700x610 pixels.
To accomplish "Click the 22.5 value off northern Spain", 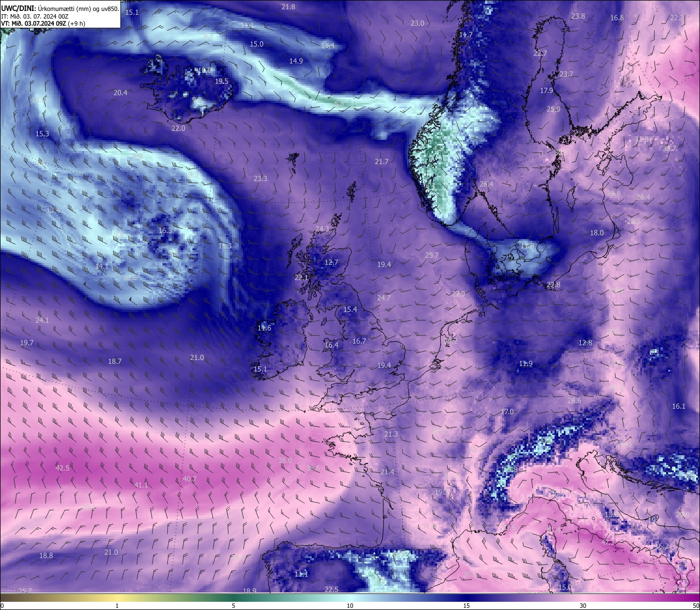I will pyautogui.click(x=331, y=589).
